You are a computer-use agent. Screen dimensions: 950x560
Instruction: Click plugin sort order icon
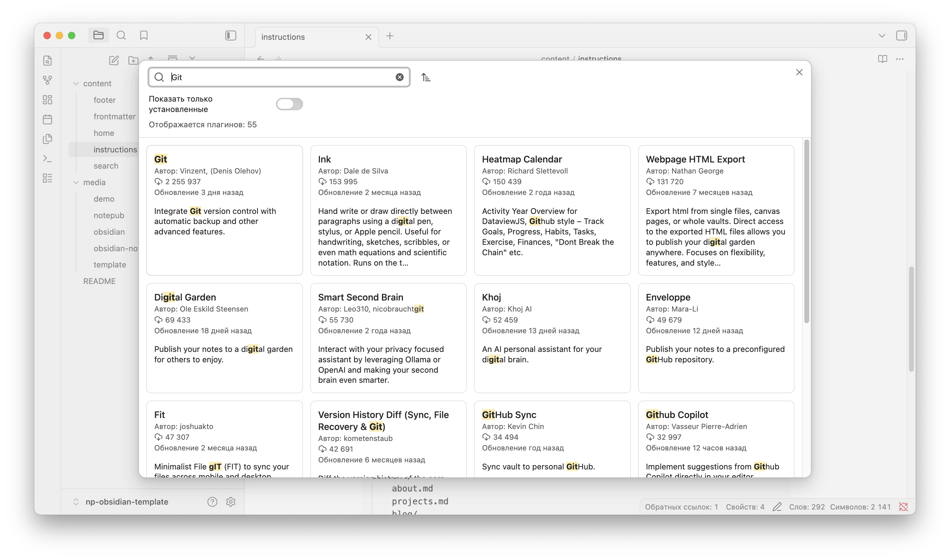426,77
